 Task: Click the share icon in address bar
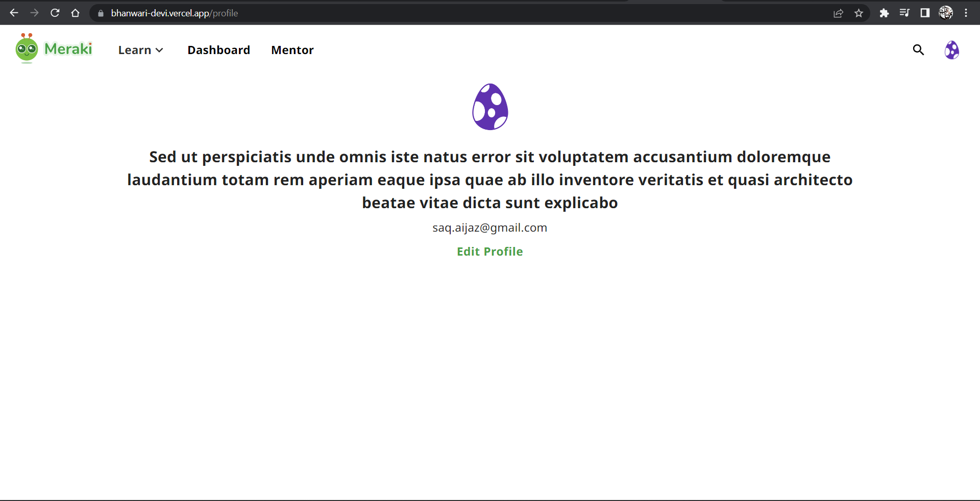[838, 13]
